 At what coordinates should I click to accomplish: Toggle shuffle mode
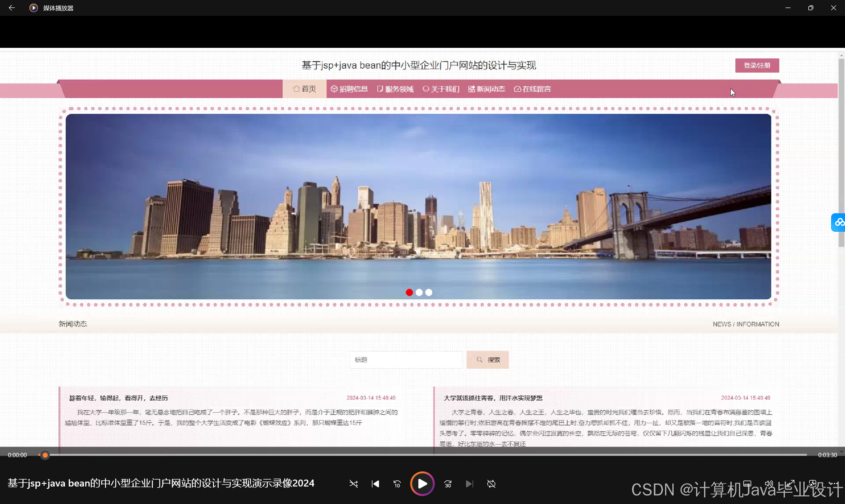pos(353,484)
